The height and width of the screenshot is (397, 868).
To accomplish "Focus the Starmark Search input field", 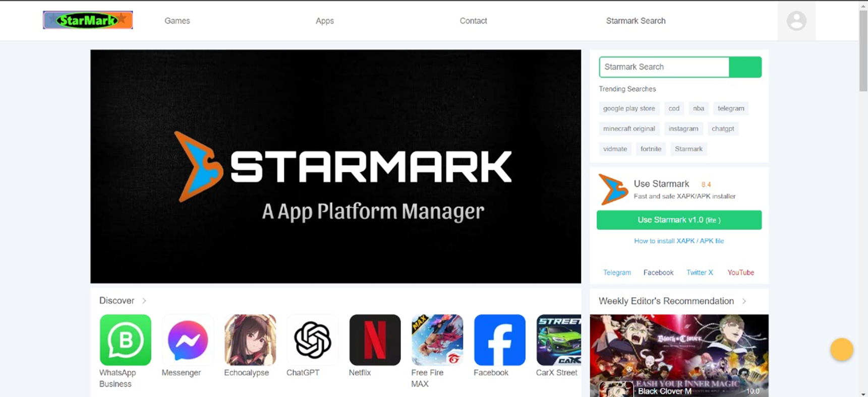I will (664, 67).
